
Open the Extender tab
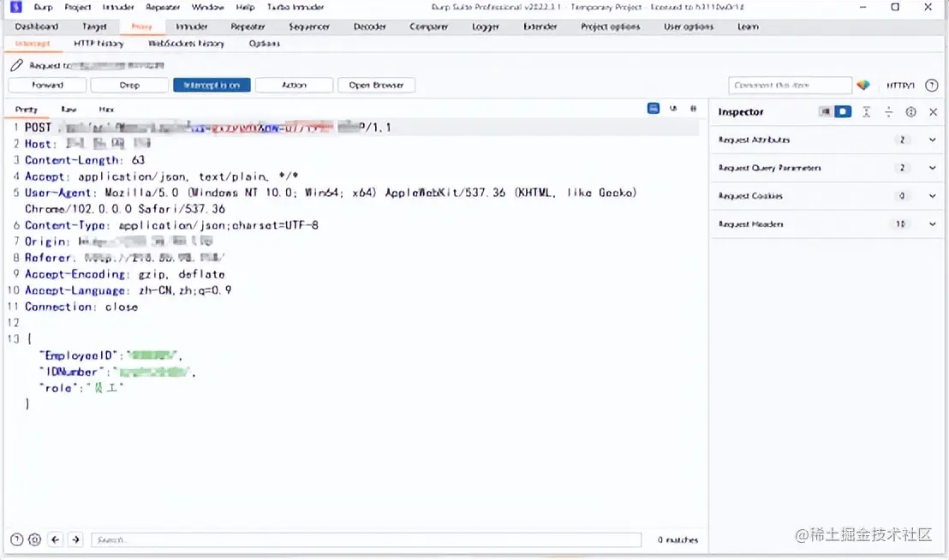click(540, 27)
